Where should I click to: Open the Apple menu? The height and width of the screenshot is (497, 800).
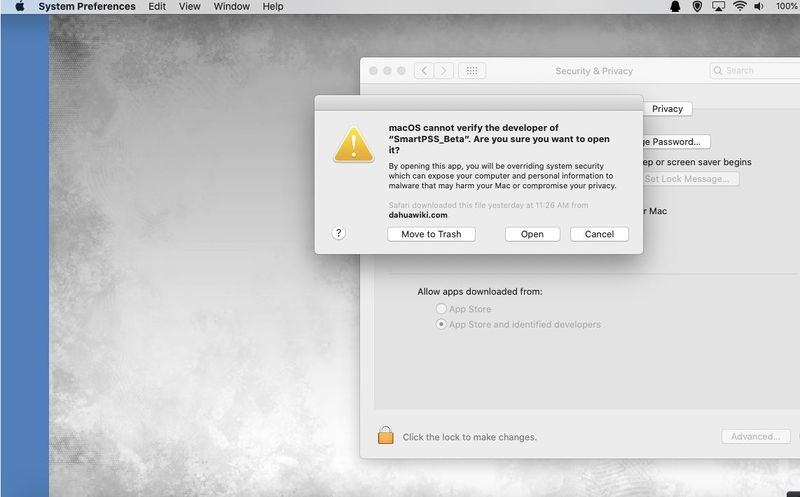(x=19, y=6)
